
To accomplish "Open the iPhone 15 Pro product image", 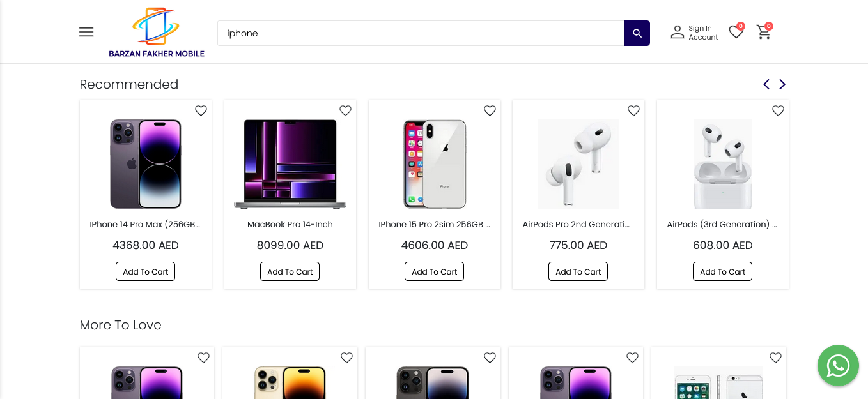I will 435,164.
